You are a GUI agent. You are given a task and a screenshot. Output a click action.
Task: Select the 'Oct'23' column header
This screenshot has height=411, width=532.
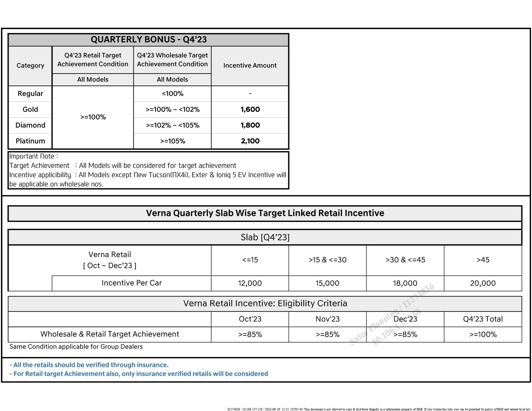click(250, 319)
